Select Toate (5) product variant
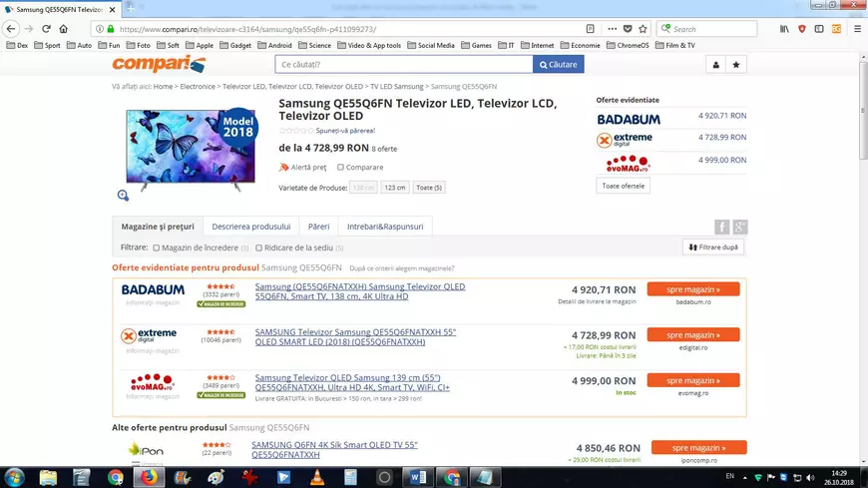The image size is (868, 488). 429,188
